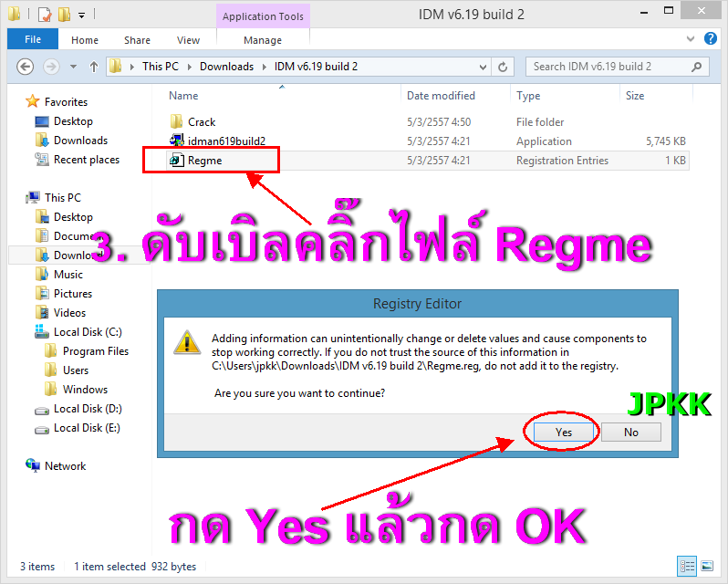Click the File folder type cell
This screenshot has height=584, width=728.
540,122
